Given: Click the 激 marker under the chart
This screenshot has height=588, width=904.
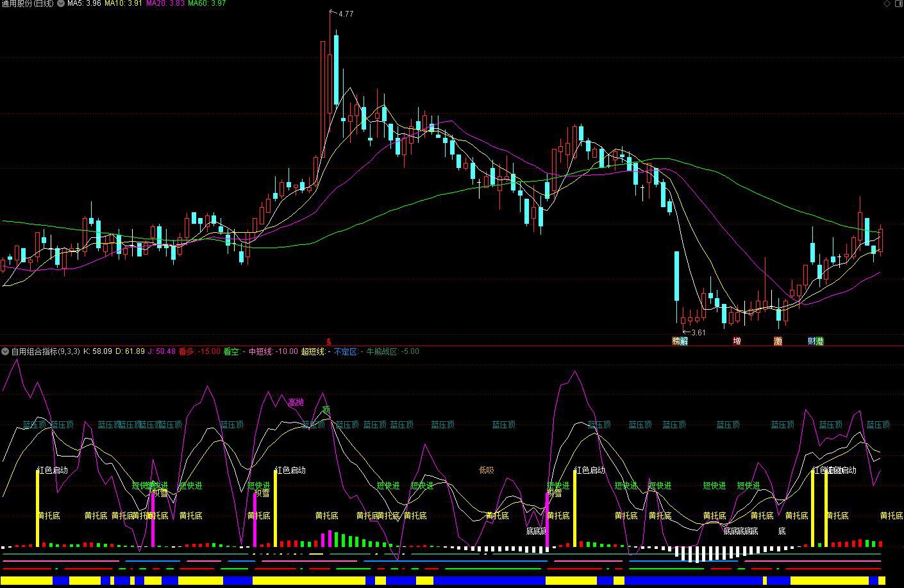Looking at the screenshot, I should tap(778, 341).
